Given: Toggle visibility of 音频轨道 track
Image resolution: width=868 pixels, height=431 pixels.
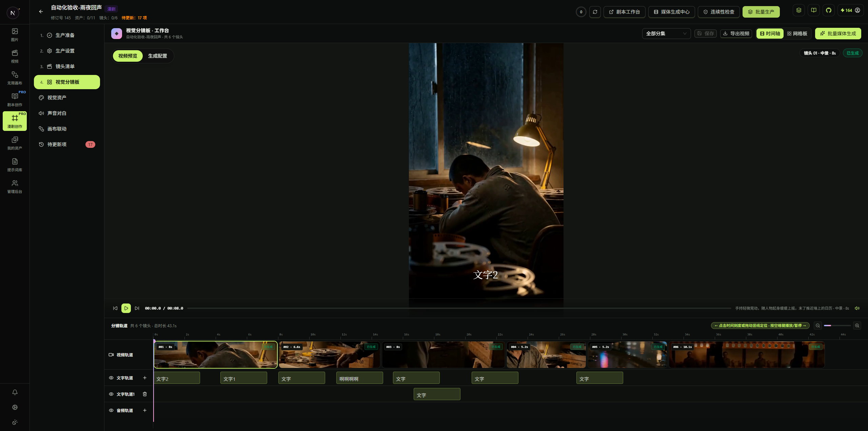Looking at the screenshot, I should (x=111, y=410).
